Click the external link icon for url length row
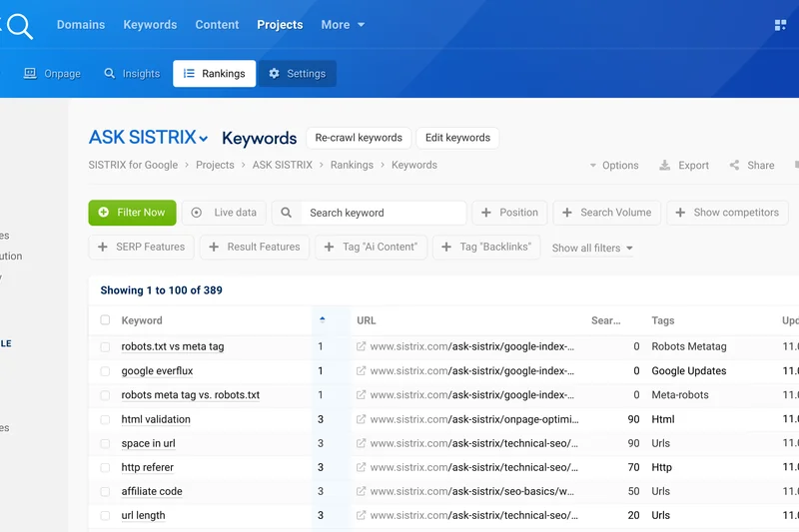This screenshot has height=532, width=799. [362, 516]
